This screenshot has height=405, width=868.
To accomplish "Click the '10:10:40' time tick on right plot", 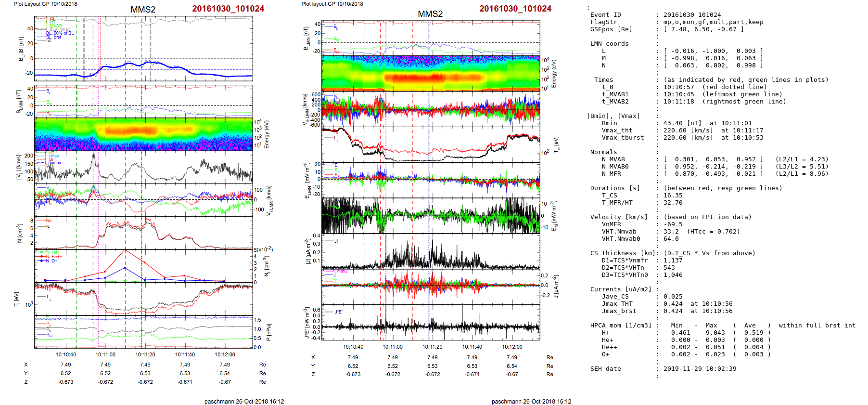I will click(x=353, y=347).
